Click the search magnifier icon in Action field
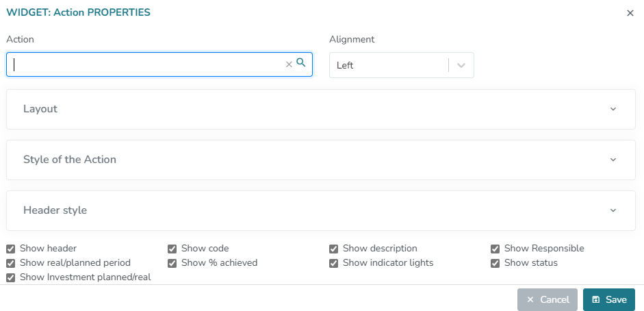Screen dimensions: 644x311 300,63
